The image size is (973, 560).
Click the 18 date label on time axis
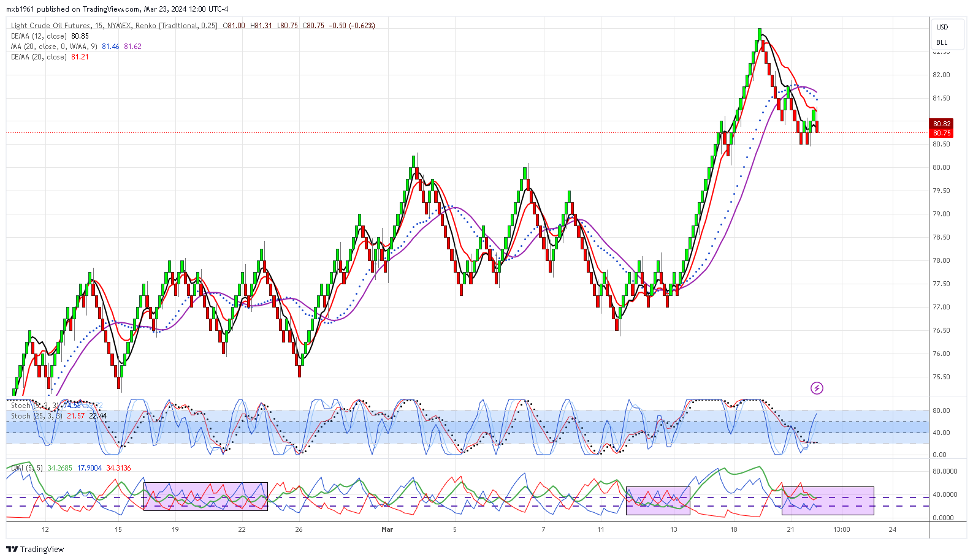click(x=733, y=529)
